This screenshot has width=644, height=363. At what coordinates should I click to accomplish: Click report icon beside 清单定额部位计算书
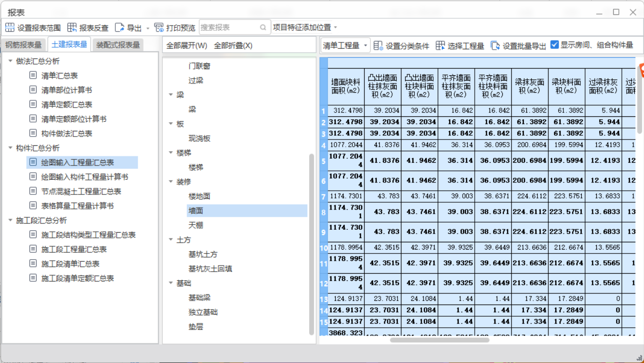pyautogui.click(x=33, y=119)
